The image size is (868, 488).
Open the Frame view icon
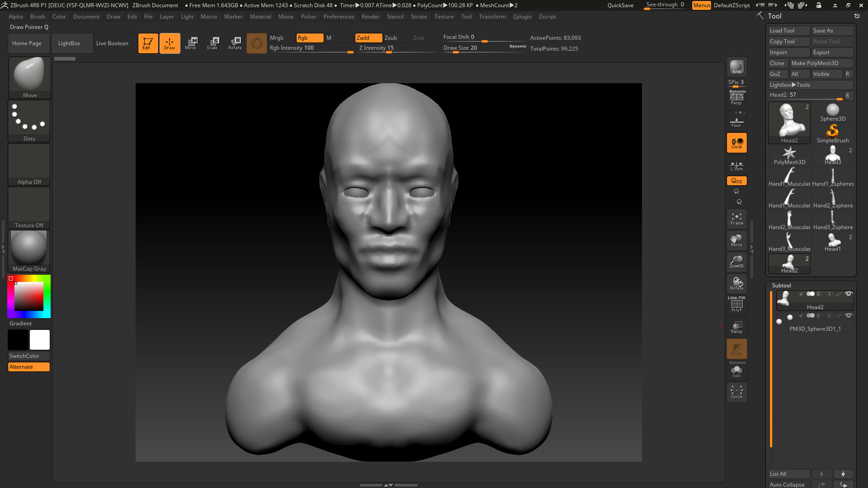coord(736,219)
